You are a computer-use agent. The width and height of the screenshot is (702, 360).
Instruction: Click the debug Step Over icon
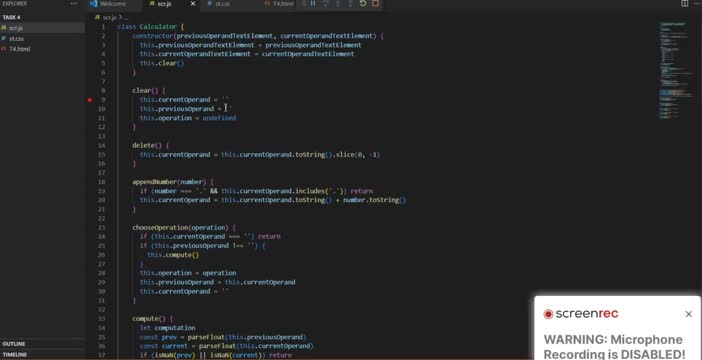325,4
